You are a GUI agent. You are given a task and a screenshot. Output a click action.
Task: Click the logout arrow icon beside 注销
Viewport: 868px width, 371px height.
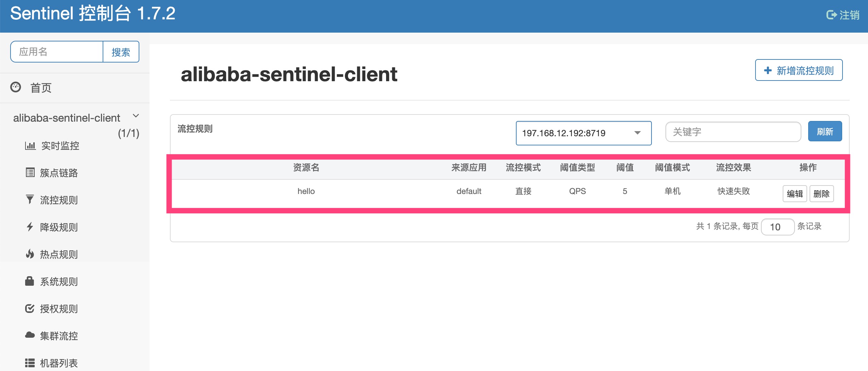pyautogui.click(x=831, y=15)
